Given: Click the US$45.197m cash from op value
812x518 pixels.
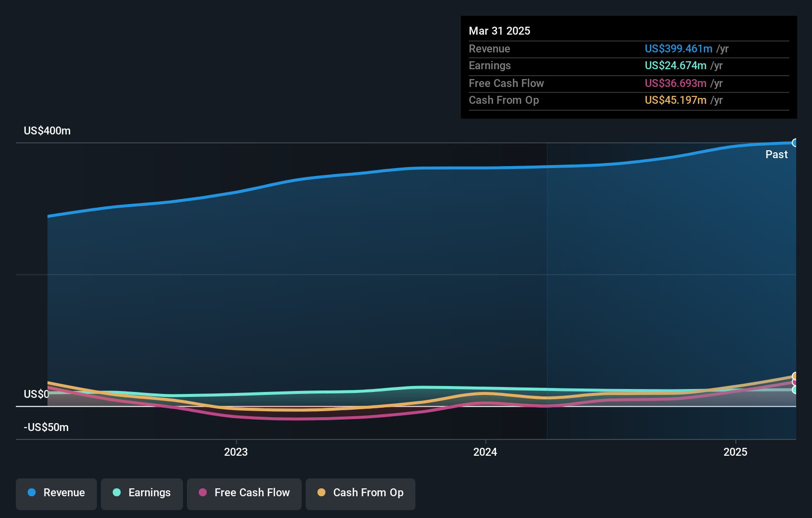Looking at the screenshot, I should [676, 100].
